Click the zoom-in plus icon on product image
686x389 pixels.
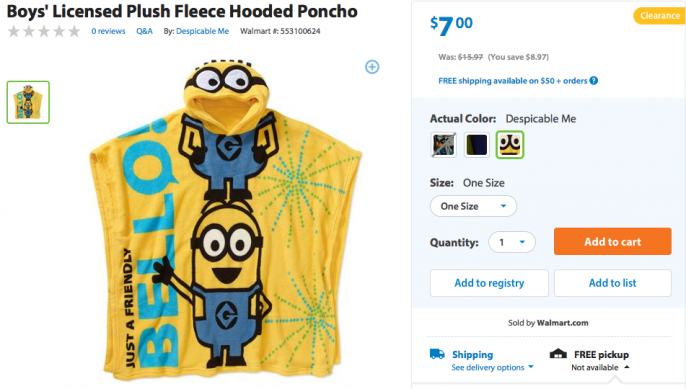[x=372, y=67]
